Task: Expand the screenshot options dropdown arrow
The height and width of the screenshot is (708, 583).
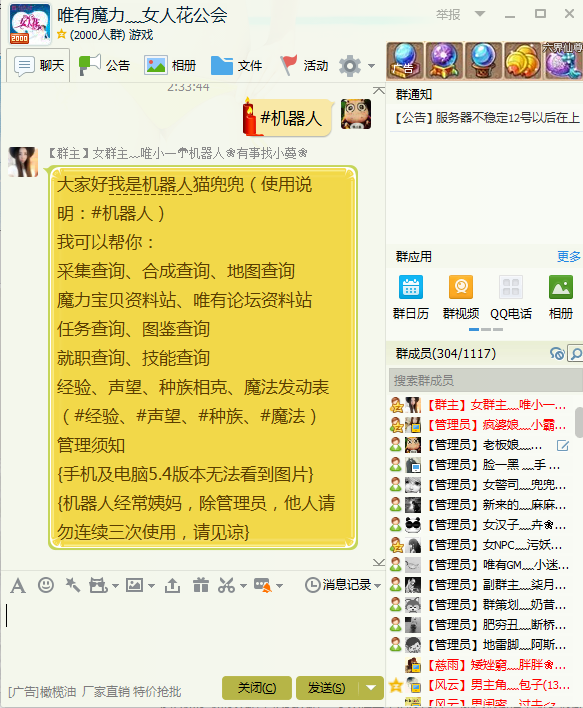Action: pos(243,586)
